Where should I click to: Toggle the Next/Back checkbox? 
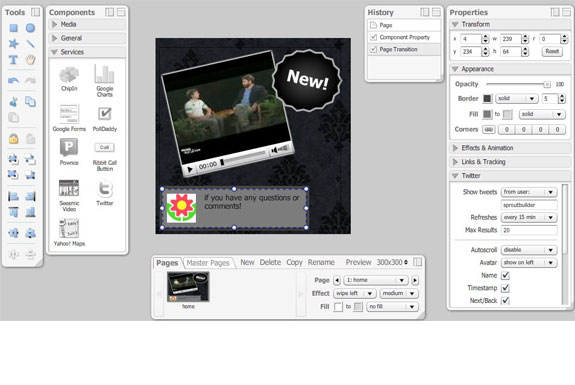pyautogui.click(x=505, y=300)
